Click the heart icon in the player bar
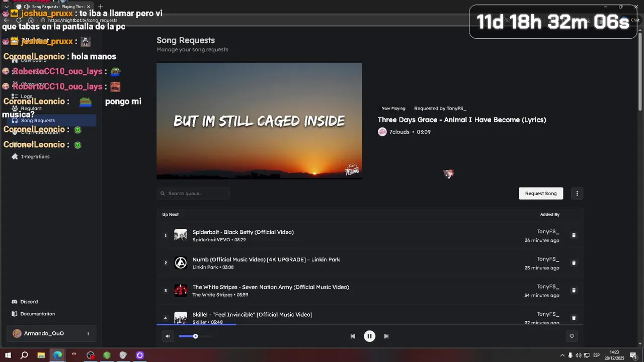Viewport: 644px width, 362px height. [x=572, y=336]
